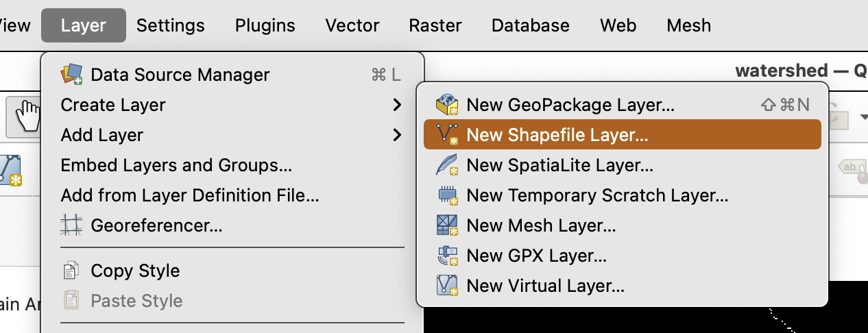Click the Data Source Manager icon

[71, 74]
